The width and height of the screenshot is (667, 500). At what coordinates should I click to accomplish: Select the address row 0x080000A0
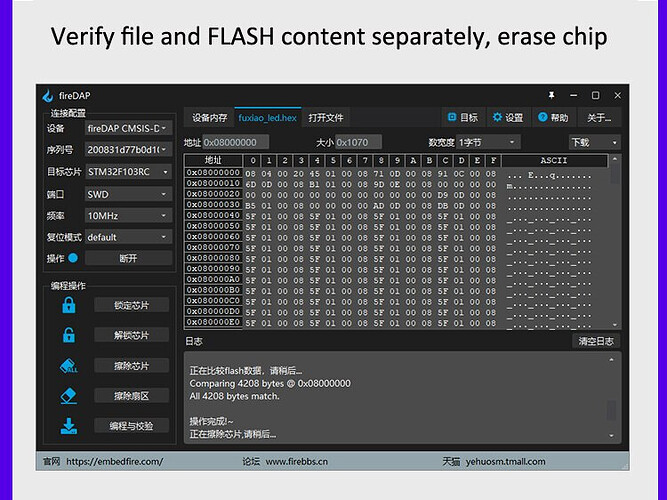click(x=214, y=280)
